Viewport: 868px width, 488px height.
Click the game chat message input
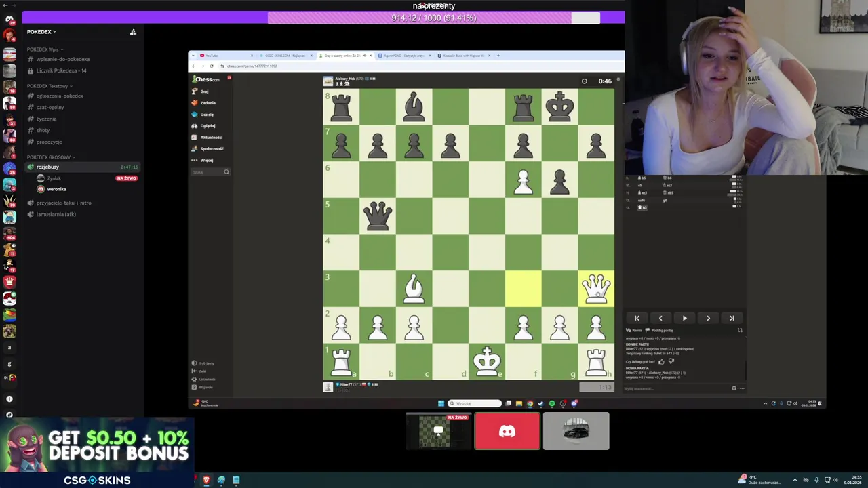(677, 388)
